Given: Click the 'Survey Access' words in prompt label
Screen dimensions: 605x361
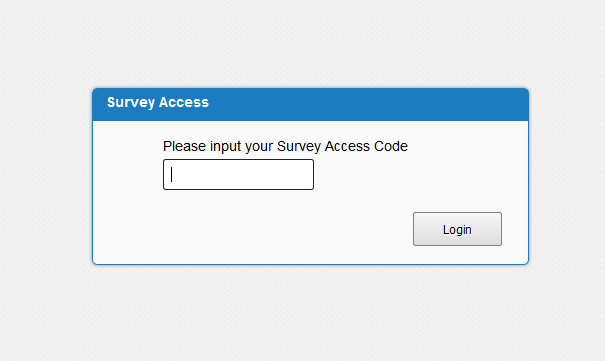Looking at the screenshot, I should (323, 147).
